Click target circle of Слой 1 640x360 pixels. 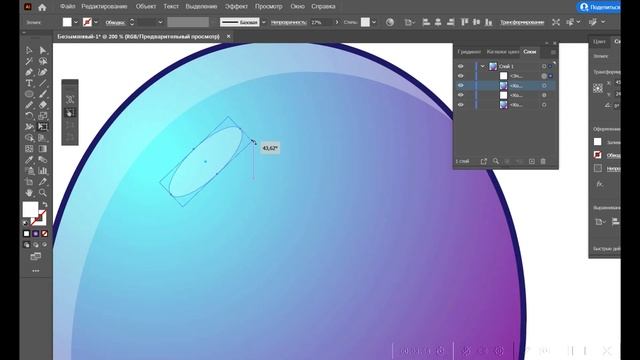544,66
